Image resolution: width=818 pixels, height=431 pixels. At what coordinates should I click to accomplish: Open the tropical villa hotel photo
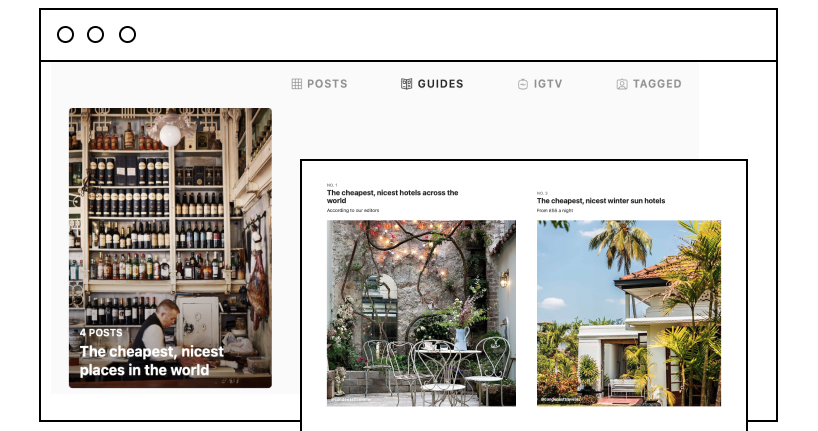pos(629,313)
